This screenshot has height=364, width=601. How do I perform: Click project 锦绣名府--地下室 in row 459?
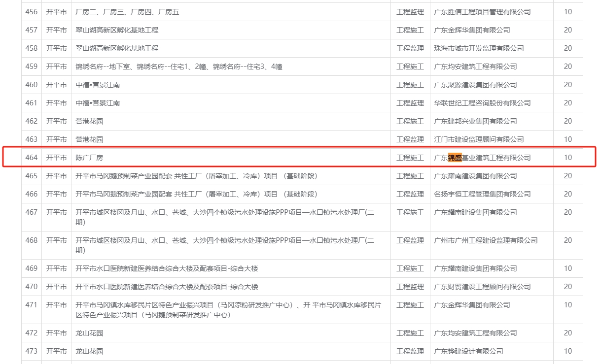[179, 66]
